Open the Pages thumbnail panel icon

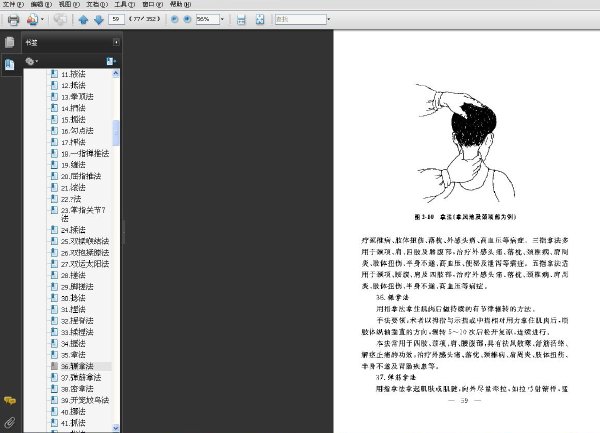pyautogui.click(x=10, y=42)
